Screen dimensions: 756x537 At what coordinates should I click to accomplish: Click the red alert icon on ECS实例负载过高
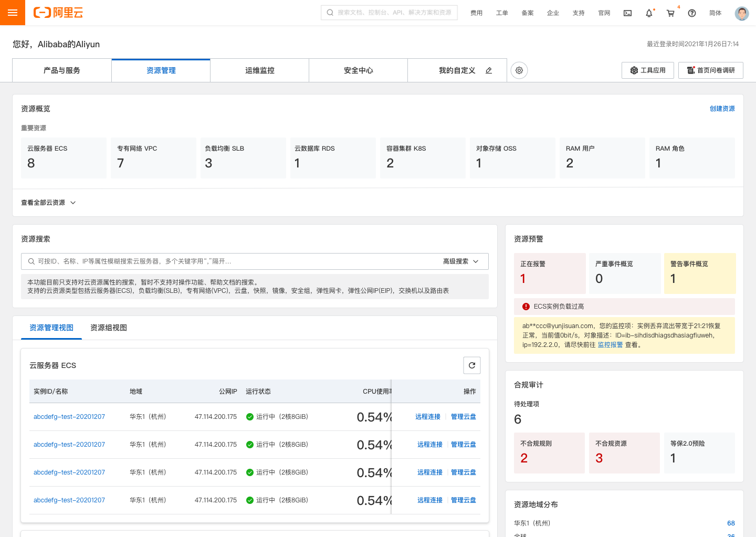tap(526, 307)
